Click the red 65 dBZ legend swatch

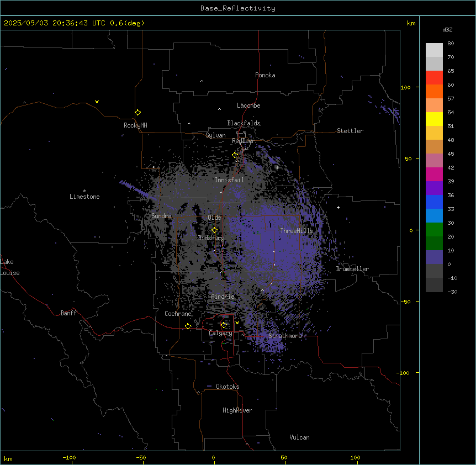(434, 78)
